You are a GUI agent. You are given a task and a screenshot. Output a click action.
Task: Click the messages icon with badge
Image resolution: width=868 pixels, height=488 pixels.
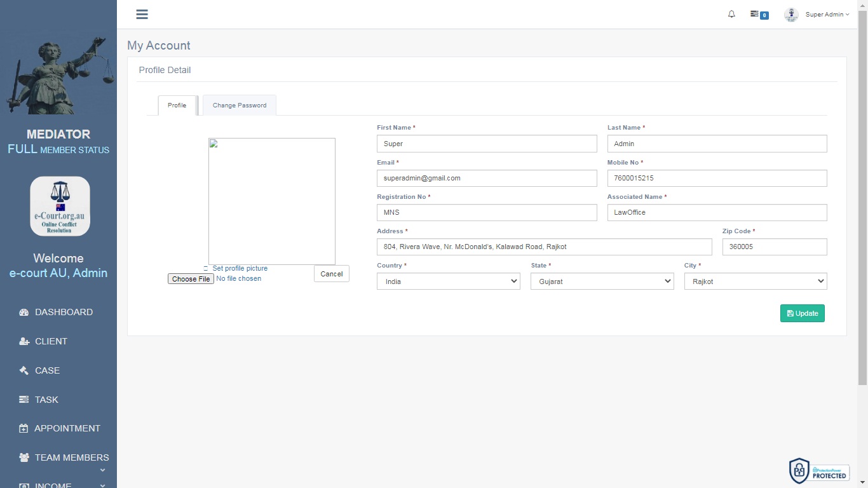pyautogui.click(x=759, y=14)
